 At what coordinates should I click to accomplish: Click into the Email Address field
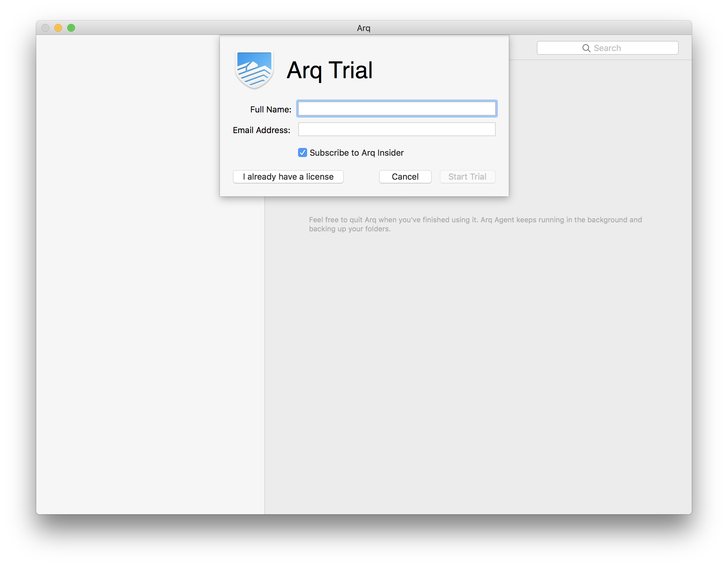[397, 129]
